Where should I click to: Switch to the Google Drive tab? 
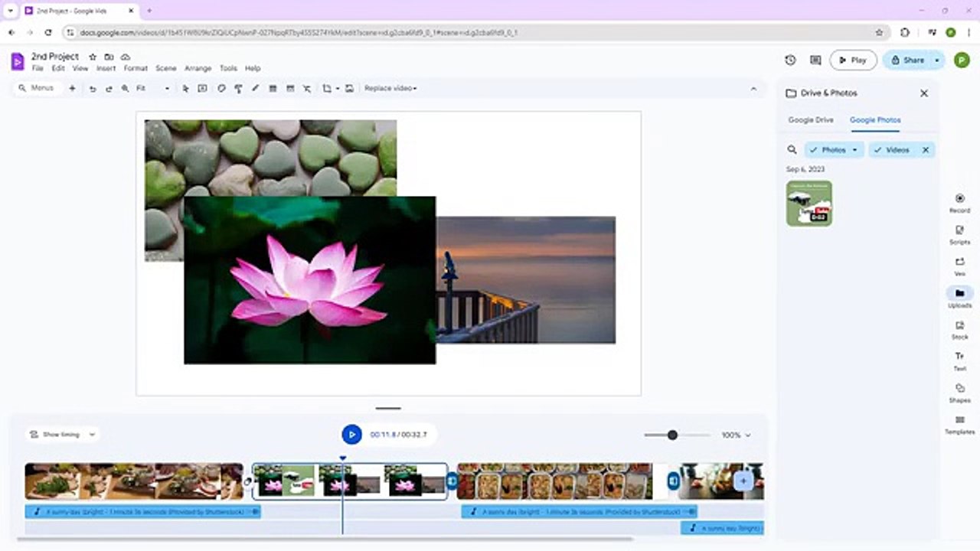[x=811, y=120]
